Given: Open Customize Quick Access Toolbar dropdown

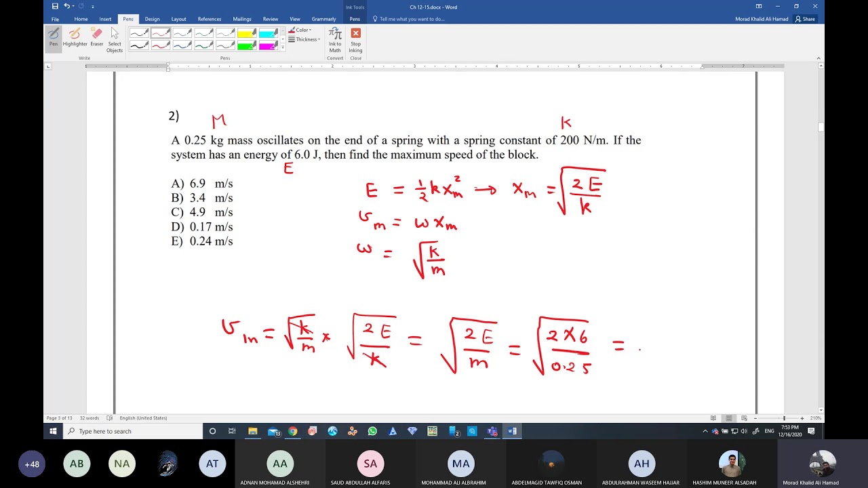Looking at the screenshot, I should click(92, 6).
